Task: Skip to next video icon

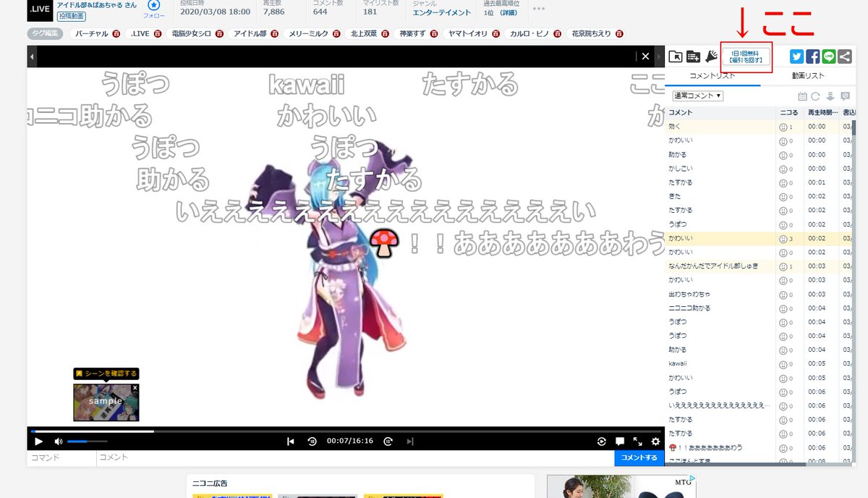Action: click(x=409, y=442)
